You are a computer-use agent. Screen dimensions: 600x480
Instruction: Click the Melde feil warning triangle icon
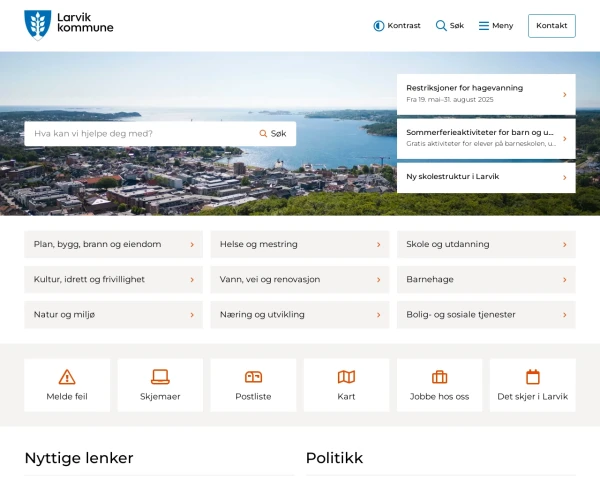pyautogui.click(x=67, y=377)
